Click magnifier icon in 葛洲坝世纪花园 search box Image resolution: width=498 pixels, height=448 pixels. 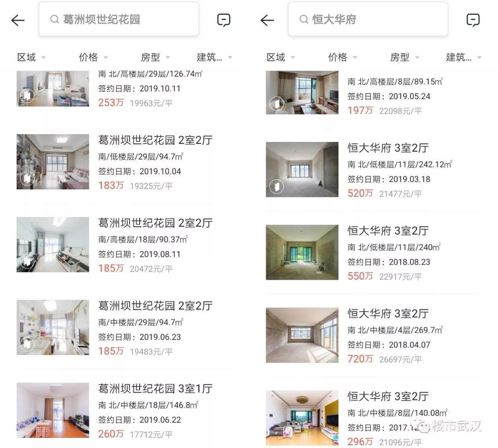[54, 19]
